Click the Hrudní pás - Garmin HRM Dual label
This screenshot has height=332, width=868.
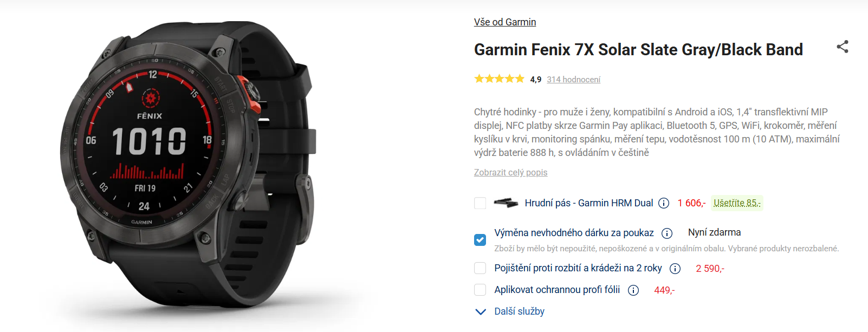point(589,203)
